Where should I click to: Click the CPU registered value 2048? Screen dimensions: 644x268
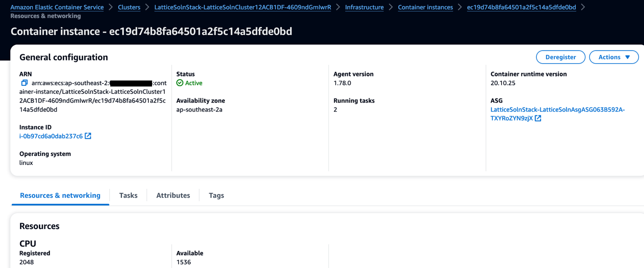27,262
